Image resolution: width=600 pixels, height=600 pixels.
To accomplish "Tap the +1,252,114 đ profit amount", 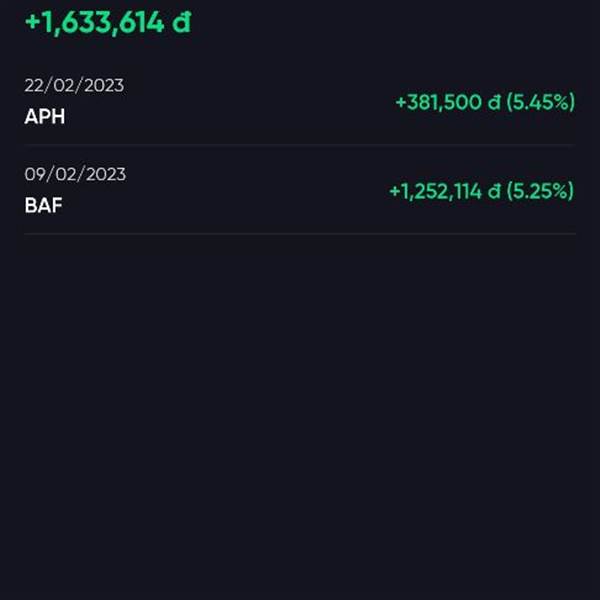I will coord(445,191).
